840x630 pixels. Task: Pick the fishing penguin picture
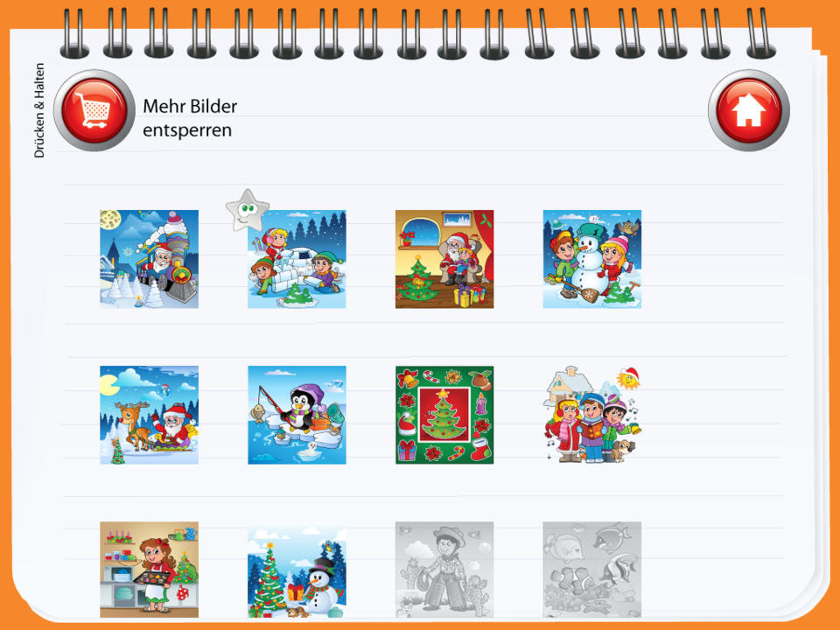[297, 415]
